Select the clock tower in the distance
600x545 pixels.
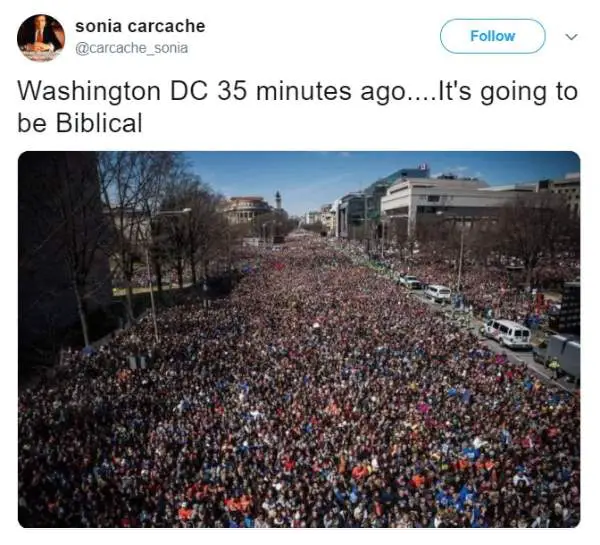tap(278, 199)
